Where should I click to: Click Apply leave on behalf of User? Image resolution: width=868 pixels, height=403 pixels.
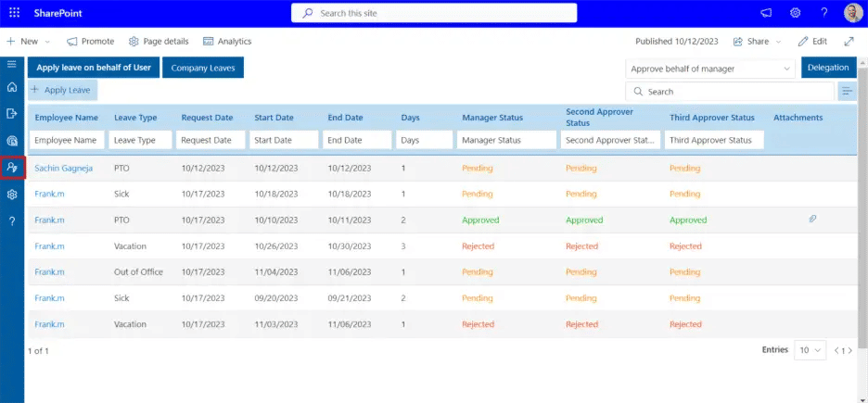(x=93, y=68)
